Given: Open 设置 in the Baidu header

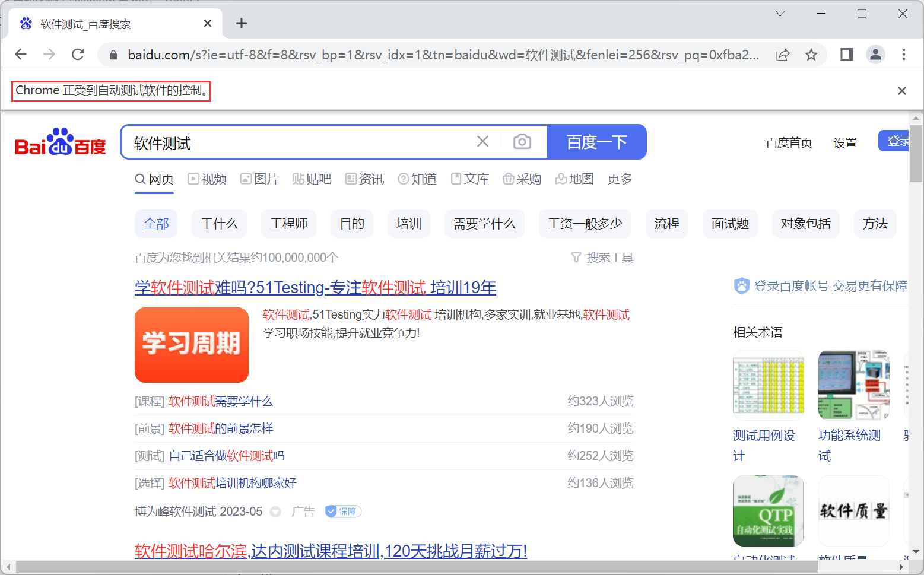Looking at the screenshot, I should [x=845, y=142].
